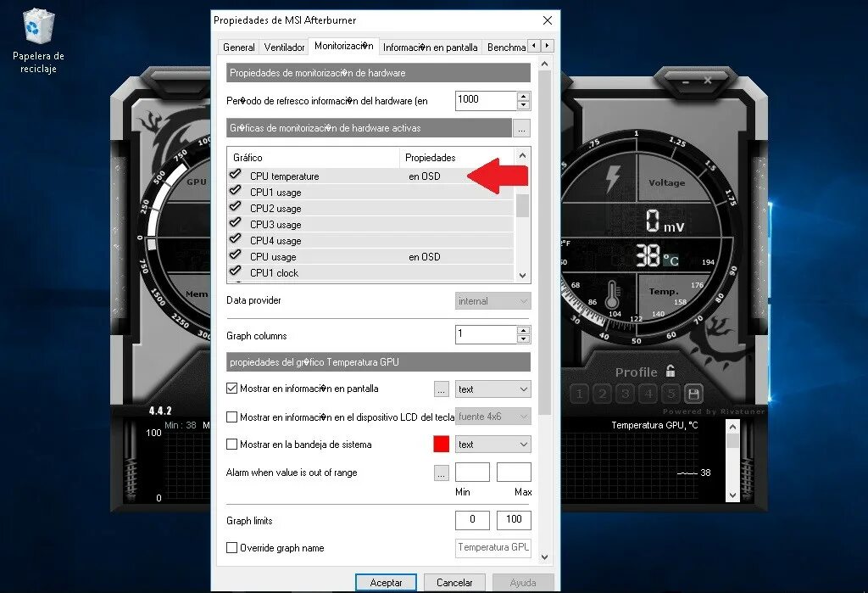Increase the hardware refresh period value
The image size is (868, 593).
pyautogui.click(x=523, y=97)
